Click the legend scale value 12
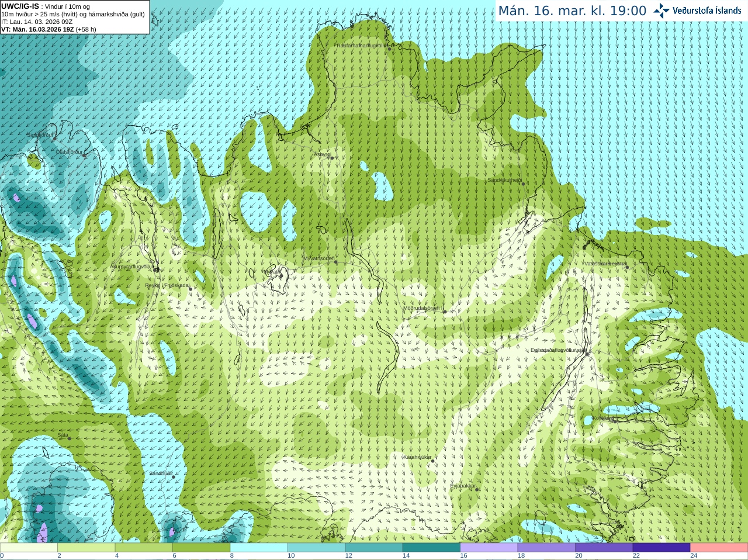This screenshot has width=748, height=560. (349, 556)
